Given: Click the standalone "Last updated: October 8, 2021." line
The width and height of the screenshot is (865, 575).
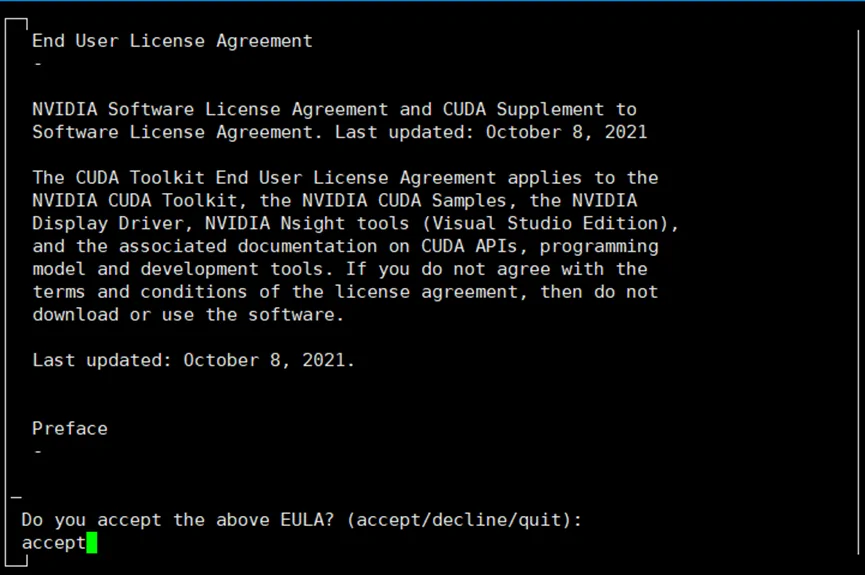Looking at the screenshot, I should click(x=193, y=360).
